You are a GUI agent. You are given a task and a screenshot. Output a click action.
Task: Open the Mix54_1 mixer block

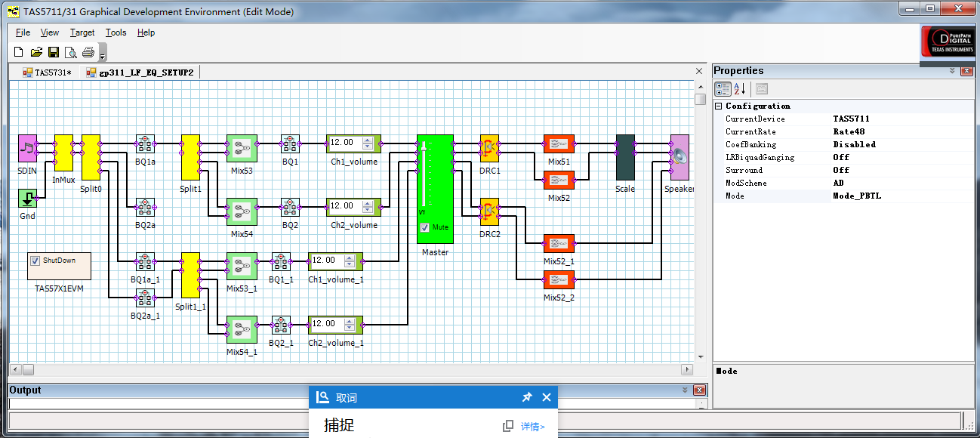coord(242,330)
